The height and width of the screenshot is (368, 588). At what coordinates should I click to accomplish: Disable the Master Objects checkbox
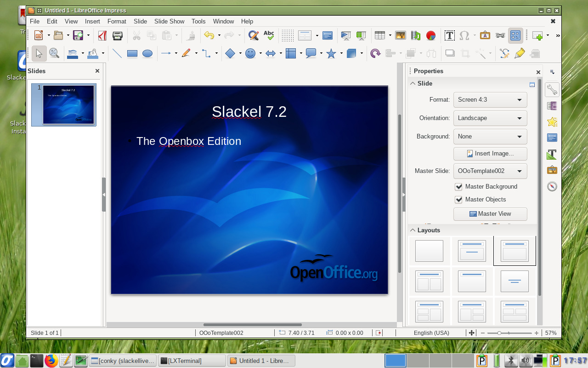(x=458, y=200)
